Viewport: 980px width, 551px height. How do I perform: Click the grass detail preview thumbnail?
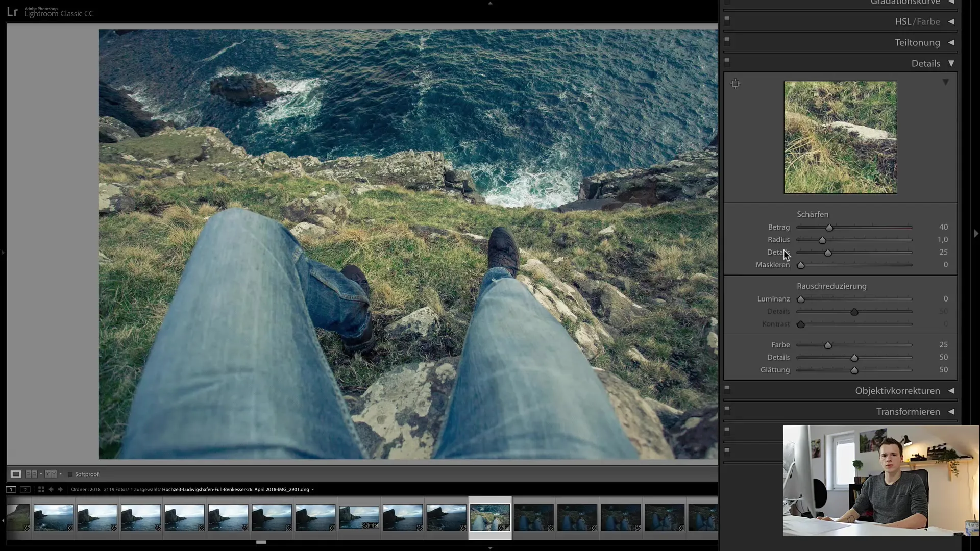point(840,137)
